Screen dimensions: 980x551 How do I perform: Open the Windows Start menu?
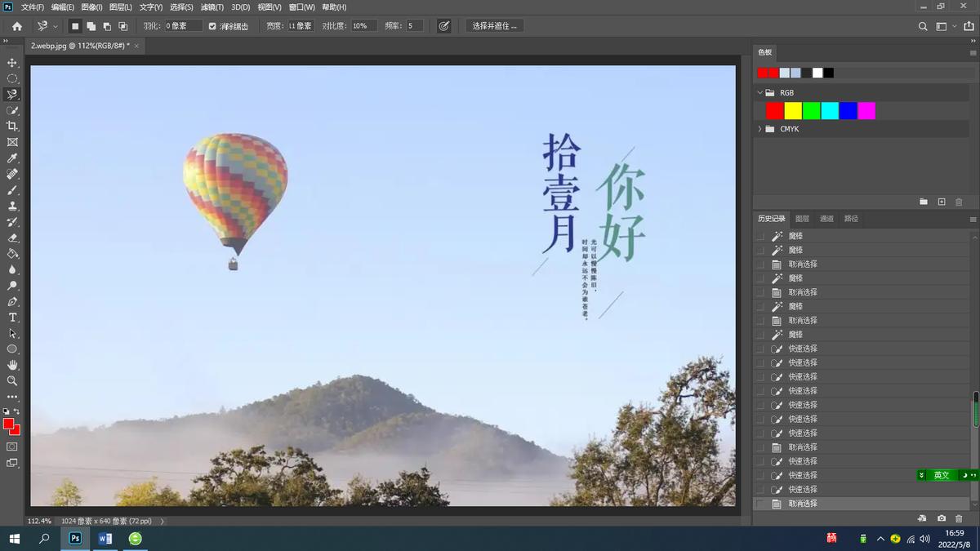[x=14, y=539]
